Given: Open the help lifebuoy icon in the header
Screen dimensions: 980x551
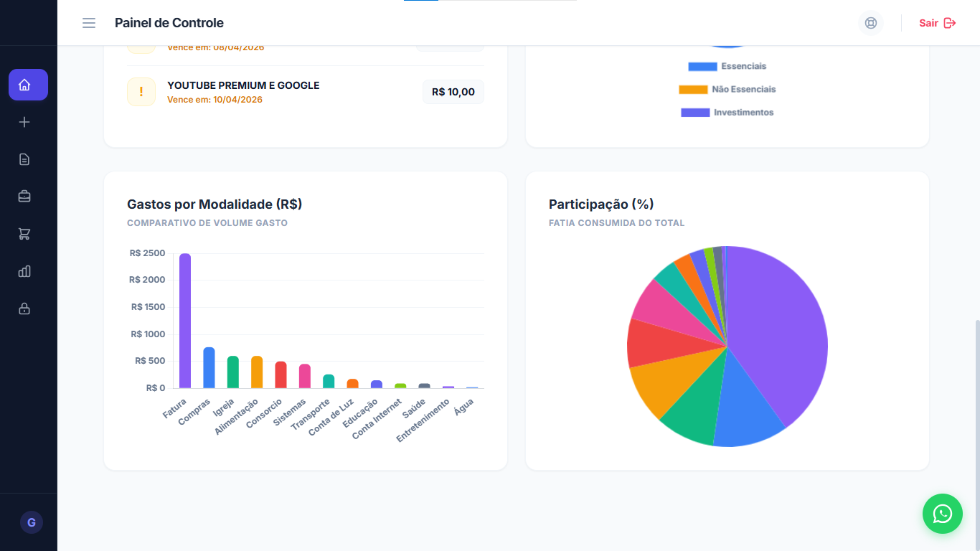Looking at the screenshot, I should tap(871, 23).
